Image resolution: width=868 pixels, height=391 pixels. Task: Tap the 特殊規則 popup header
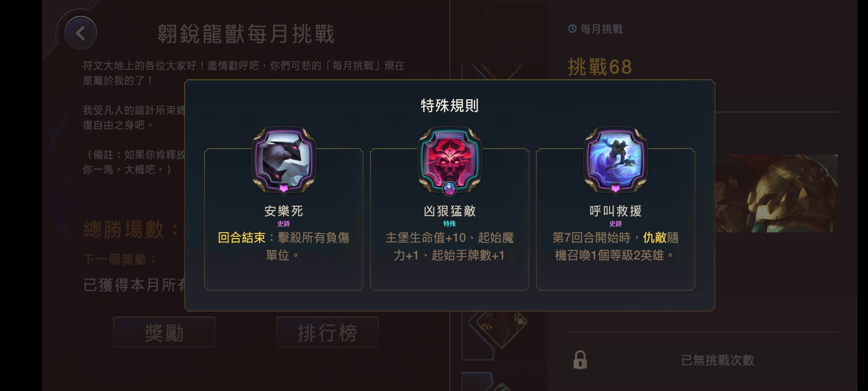tap(450, 105)
